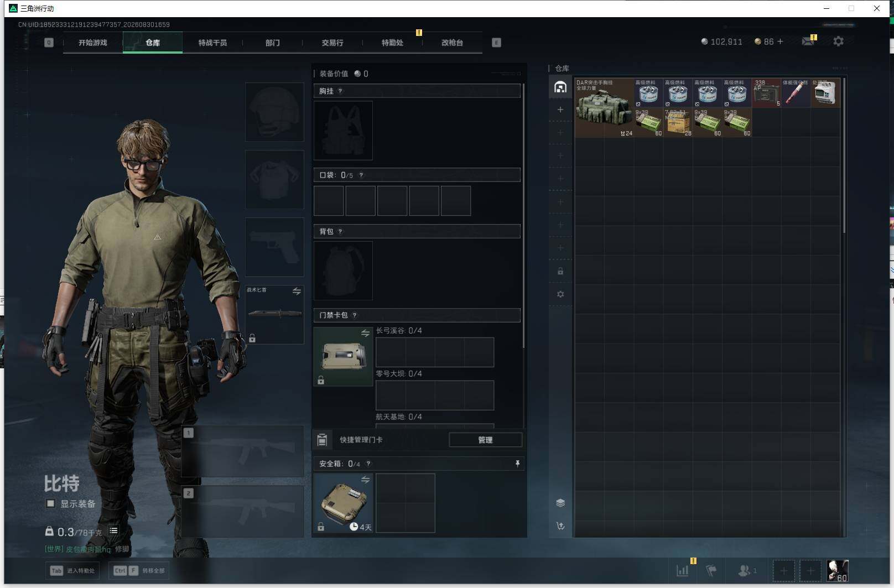The image size is (894, 588).
Task: Click the 102,911 currency balance
Action: tap(721, 41)
